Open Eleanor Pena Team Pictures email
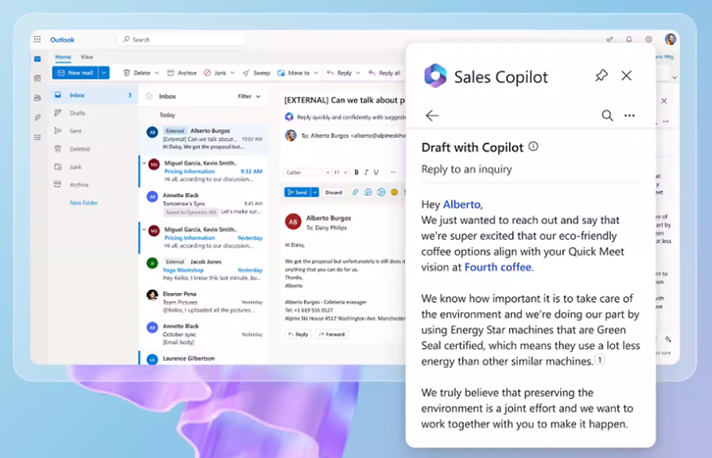712x458 pixels. coord(203,302)
